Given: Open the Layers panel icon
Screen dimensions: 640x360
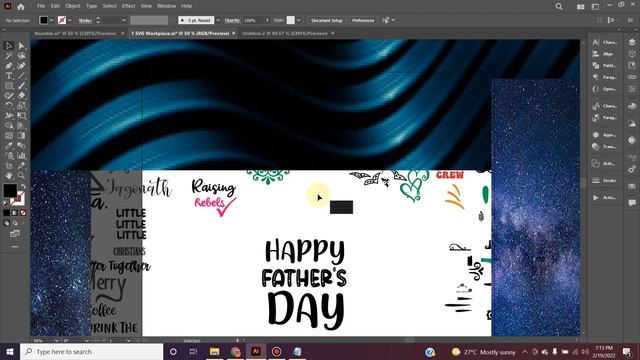Looking at the screenshot, I should click(632, 42).
